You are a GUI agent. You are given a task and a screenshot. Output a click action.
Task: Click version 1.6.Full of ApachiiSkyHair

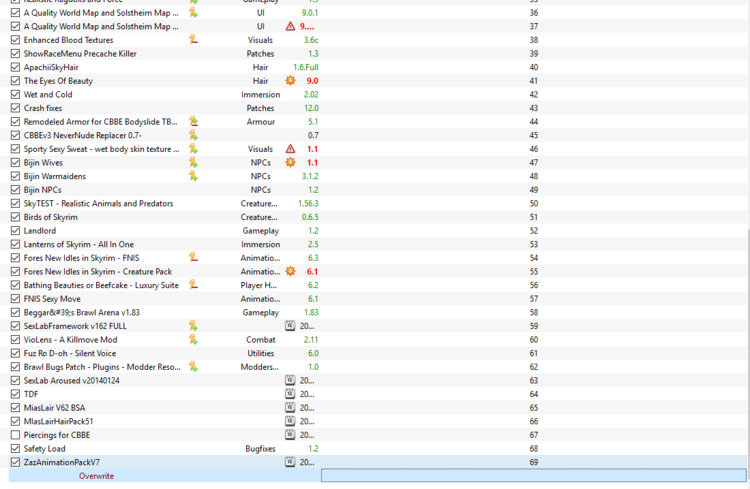click(x=306, y=67)
